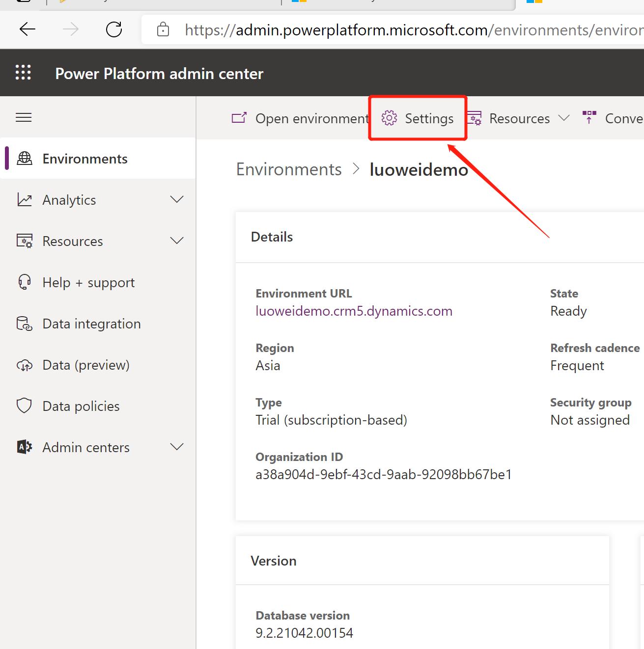Expand the sidebar Resources chevron
The image size is (644, 649).
tap(177, 241)
